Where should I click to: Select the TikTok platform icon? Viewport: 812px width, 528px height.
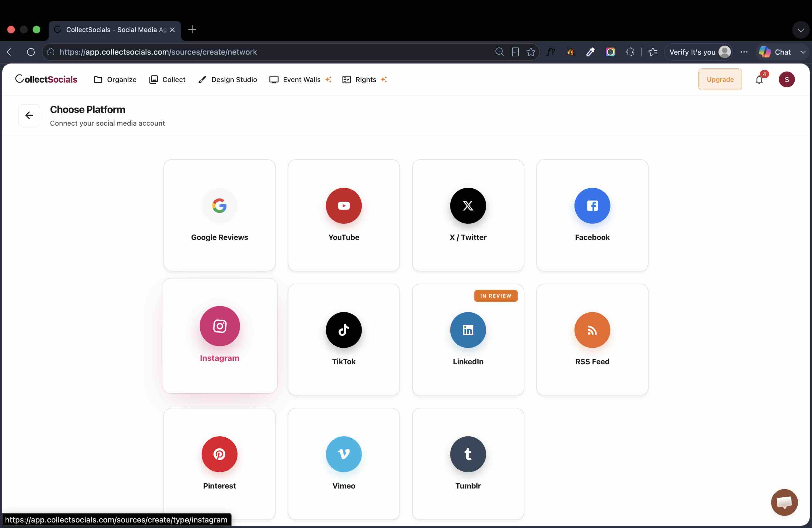(x=344, y=330)
